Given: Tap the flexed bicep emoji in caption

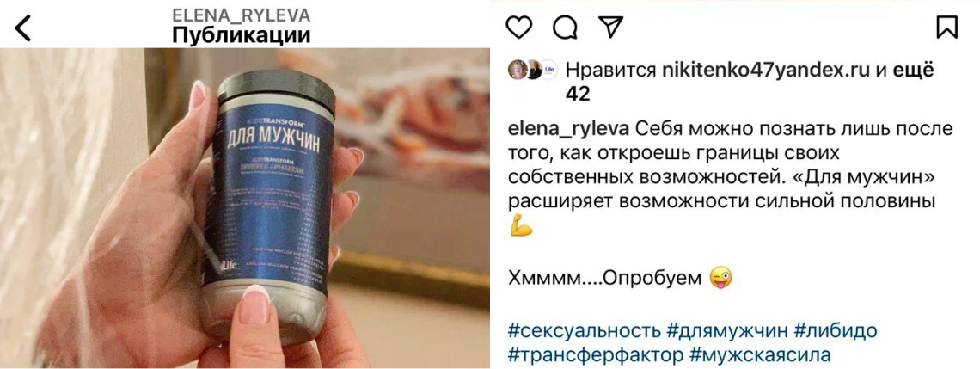Looking at the screenshot, I should coord(521,225).
